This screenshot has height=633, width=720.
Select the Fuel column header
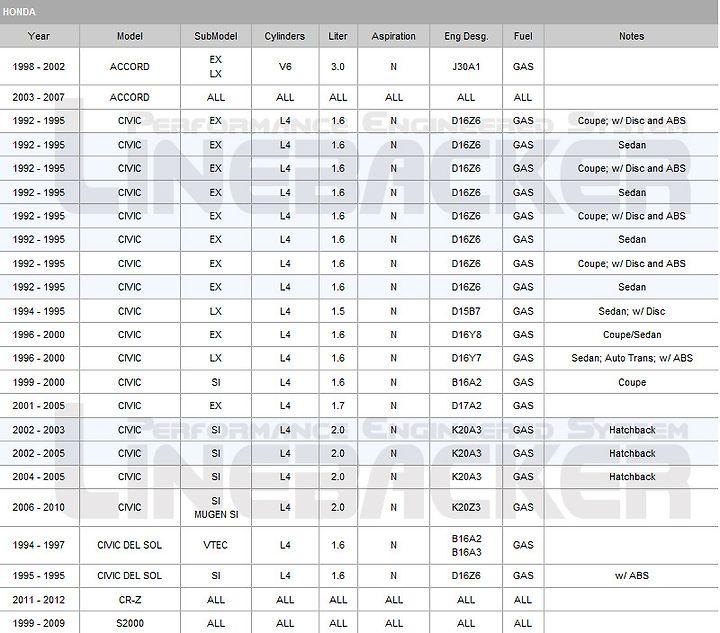[523, 36]
